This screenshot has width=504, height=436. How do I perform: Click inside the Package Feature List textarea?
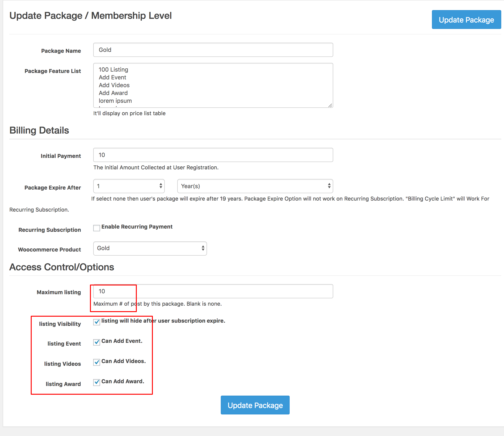pos(213,85)
